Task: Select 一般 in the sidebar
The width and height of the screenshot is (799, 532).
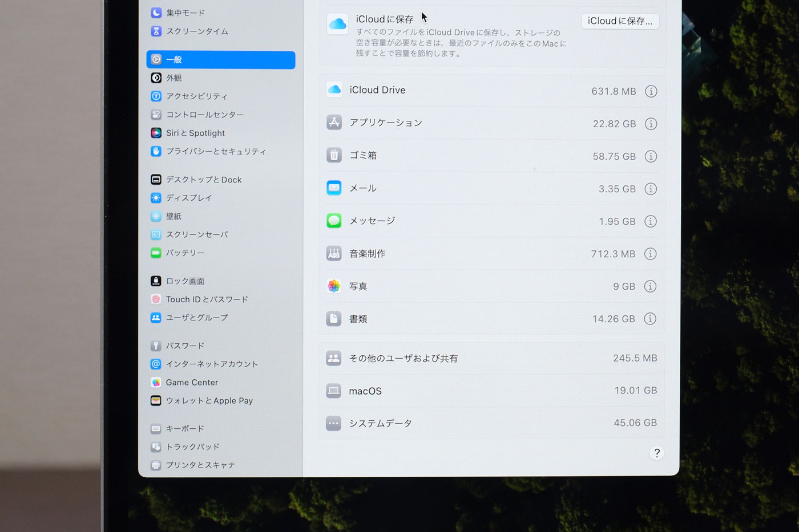Action: pos(221,59)
